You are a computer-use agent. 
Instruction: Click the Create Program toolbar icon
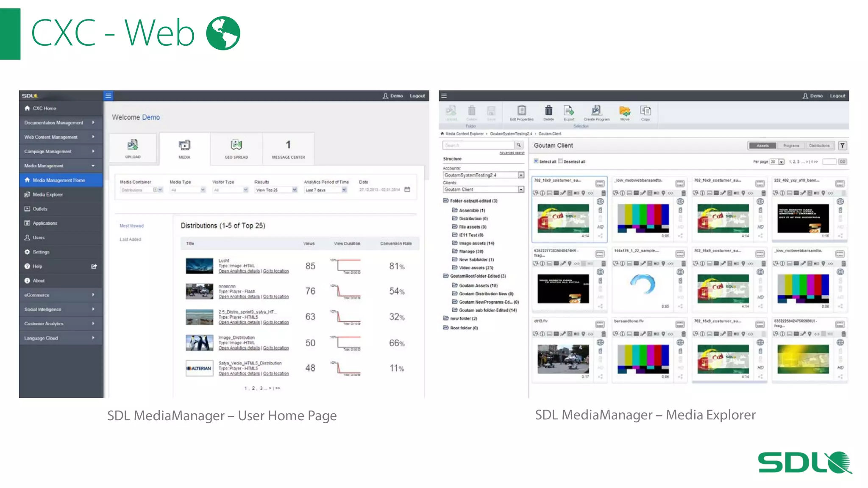click(x=596, y=111)
